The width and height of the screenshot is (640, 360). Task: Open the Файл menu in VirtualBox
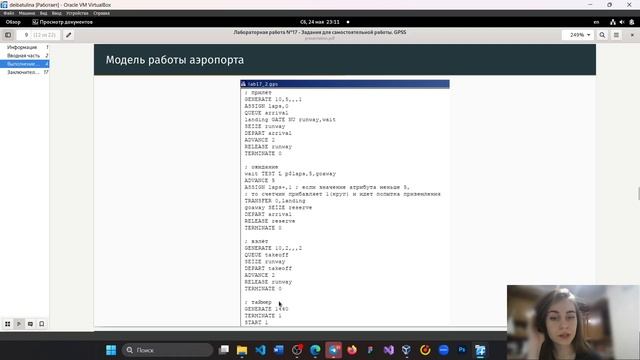point(9,13)
